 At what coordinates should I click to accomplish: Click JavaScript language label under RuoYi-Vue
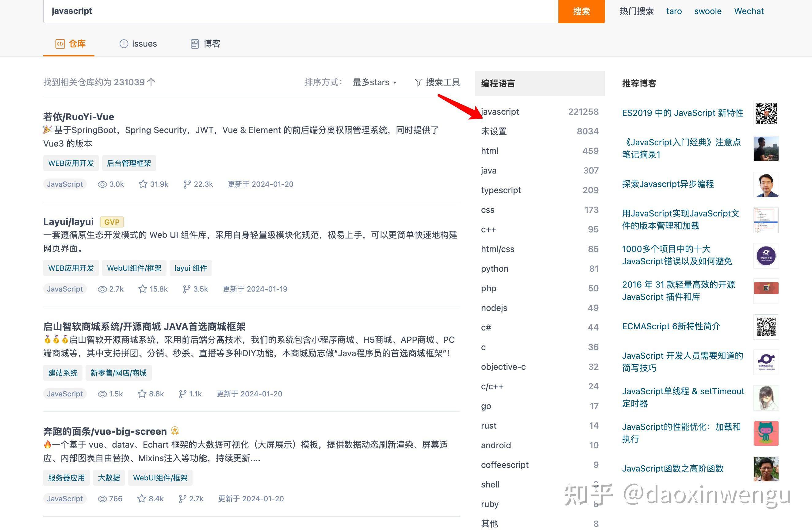[x=65, y=184]
